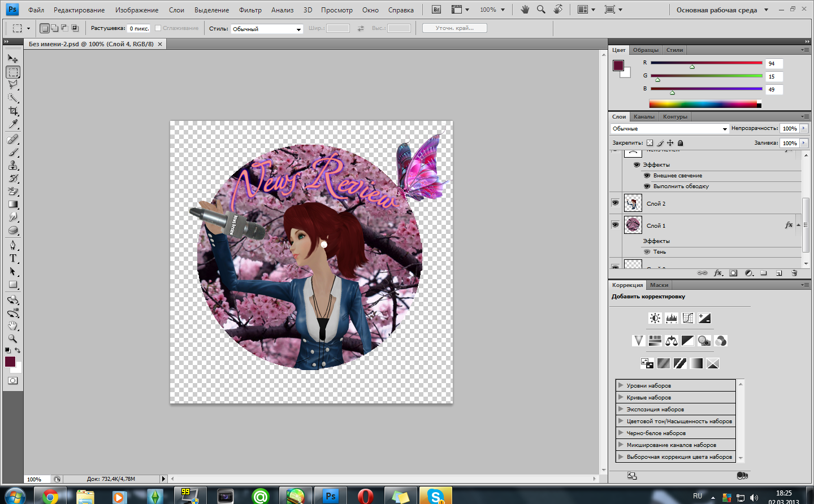The width and height of the screenshot is (814, 504).
Task: Switch to the Каналы tab
Action: 644,117
